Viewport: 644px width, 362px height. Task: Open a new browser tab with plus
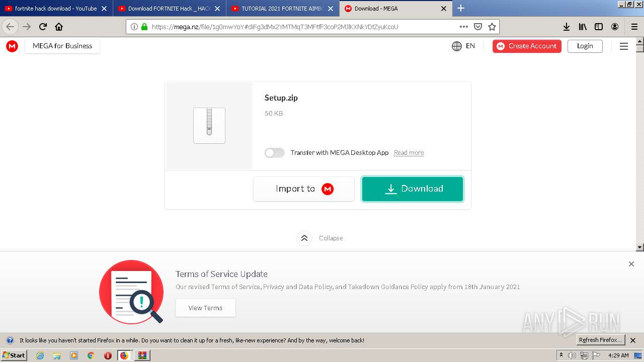point(461,8)
